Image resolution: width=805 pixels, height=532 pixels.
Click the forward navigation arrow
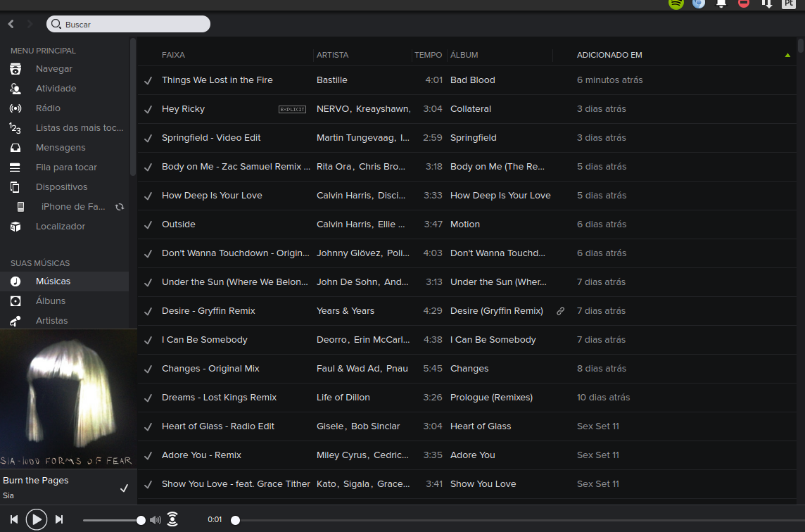[30, 24]
